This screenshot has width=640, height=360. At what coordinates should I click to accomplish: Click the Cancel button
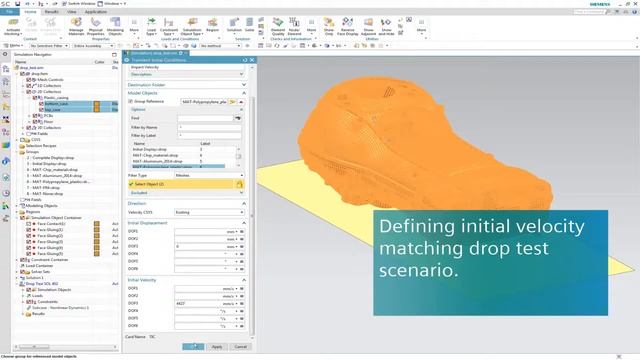coord(240,347)
